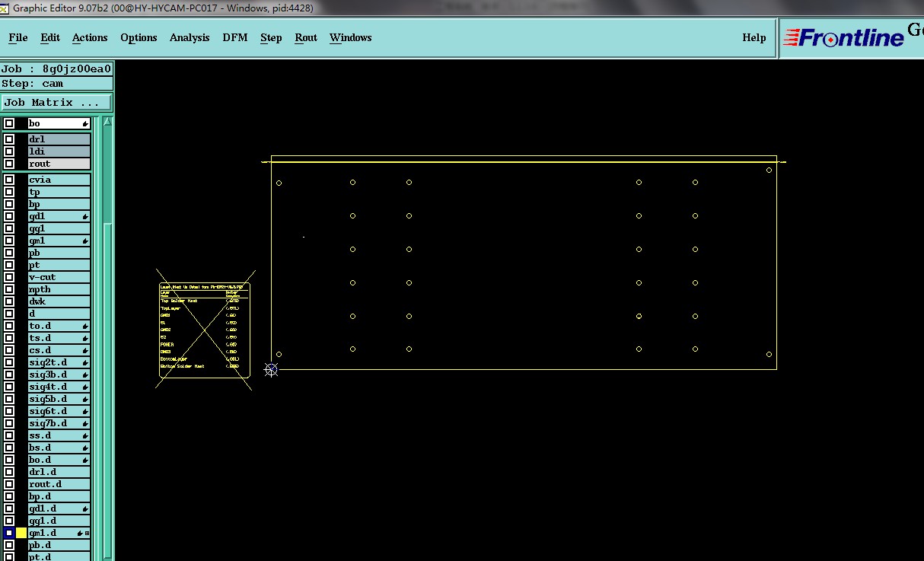Select the sig6t.d layer name
The height and width of the screenshot is (561, 924).
pos(59,411)
